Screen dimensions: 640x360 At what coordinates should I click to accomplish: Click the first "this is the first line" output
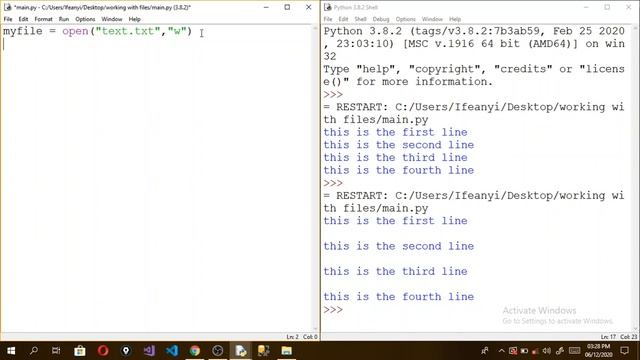(x=395, y=132)
